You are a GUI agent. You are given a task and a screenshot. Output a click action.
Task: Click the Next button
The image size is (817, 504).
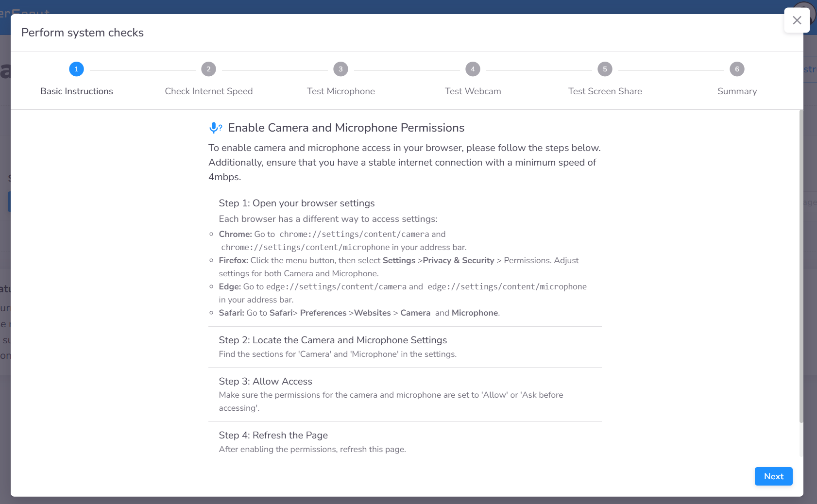tap(773, 476)
